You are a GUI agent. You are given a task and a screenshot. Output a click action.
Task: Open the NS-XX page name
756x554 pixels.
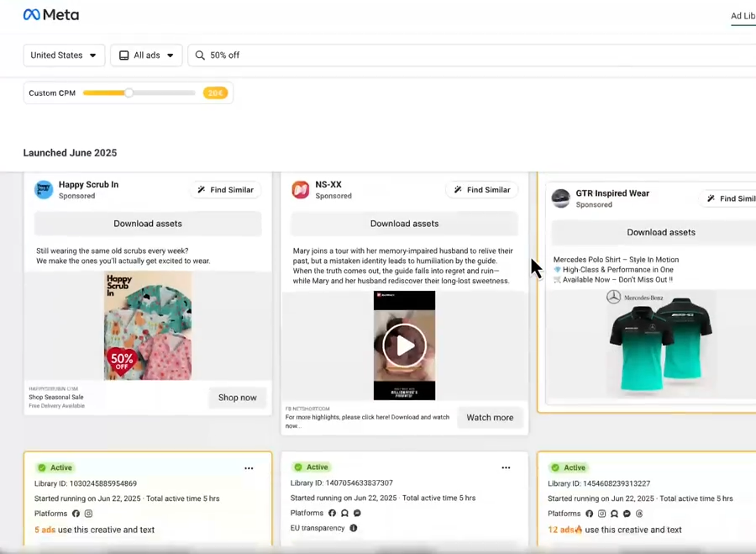pyautogui.click(x=328, y=184)
